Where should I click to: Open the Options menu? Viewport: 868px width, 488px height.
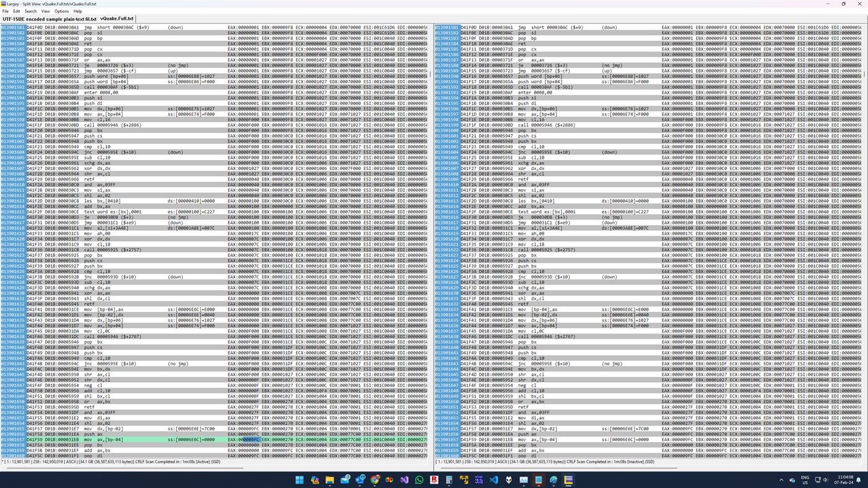[61, 11]
